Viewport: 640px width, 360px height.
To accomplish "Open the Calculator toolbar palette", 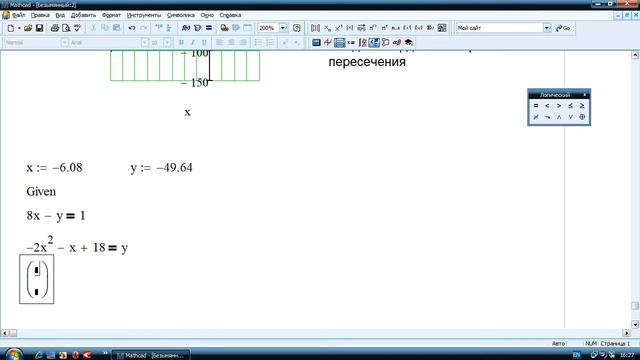I will click(x=316, y=42).
